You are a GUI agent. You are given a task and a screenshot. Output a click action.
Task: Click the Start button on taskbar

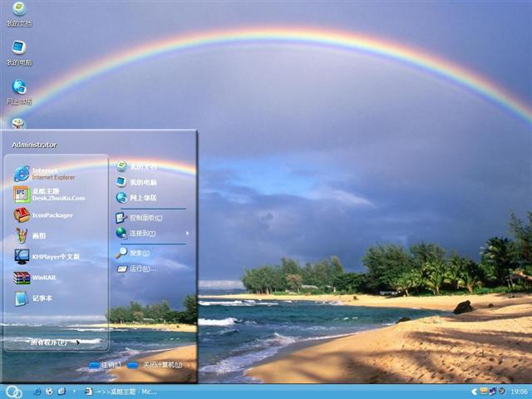[x=14, y=392]
